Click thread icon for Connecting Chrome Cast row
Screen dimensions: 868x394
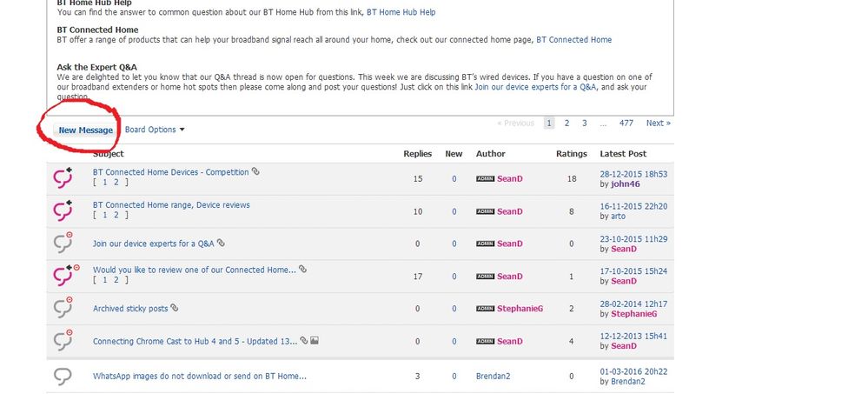(x=63, y=340)
